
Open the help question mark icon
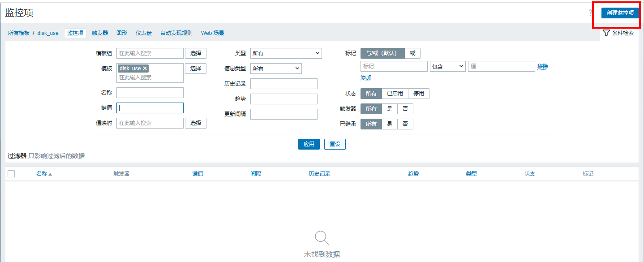(590, 13)
